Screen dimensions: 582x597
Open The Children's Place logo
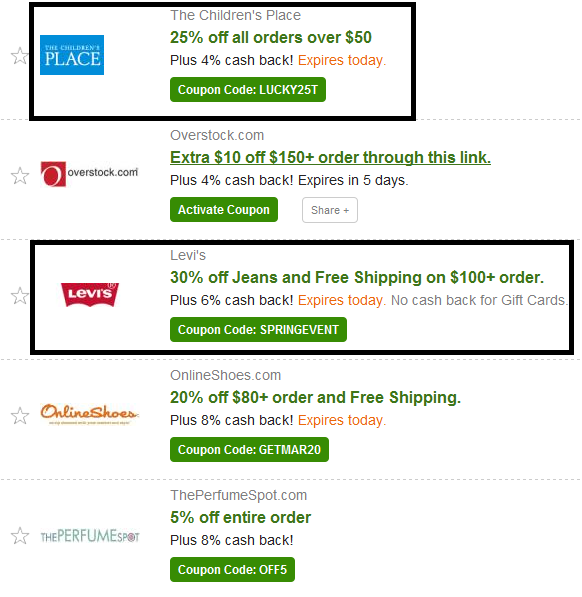coord(72,55)
